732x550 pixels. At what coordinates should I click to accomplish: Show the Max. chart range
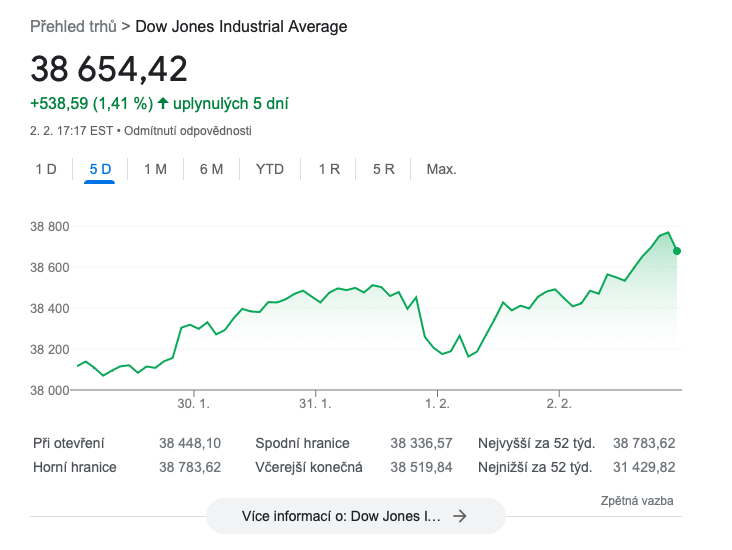441,169
